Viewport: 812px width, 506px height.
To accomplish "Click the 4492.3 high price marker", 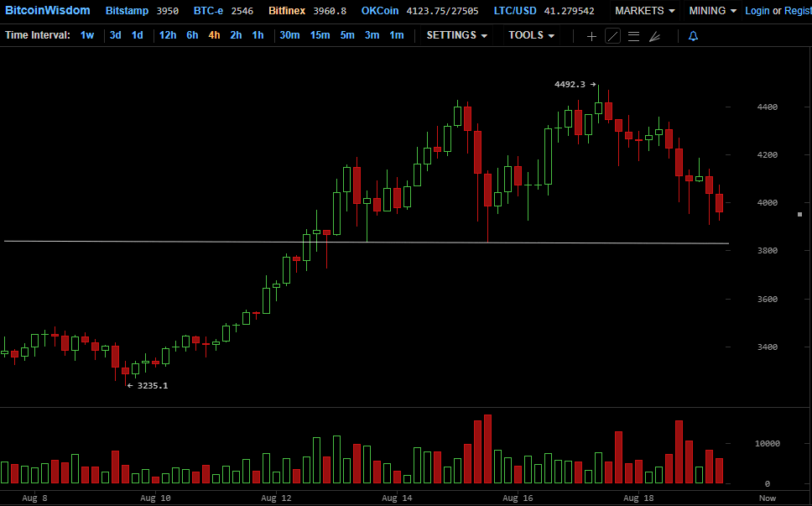I will pos(570,84).
